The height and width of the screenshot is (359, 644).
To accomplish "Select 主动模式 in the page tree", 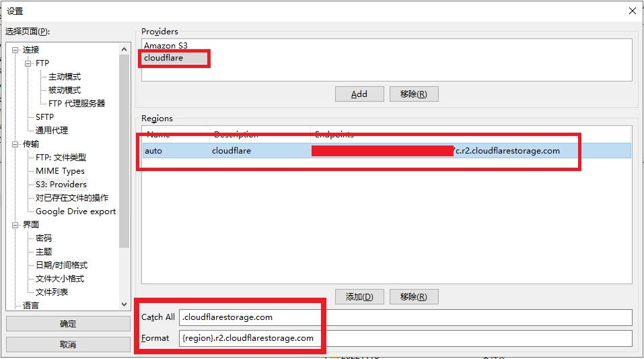I will (x=65, y=77).
